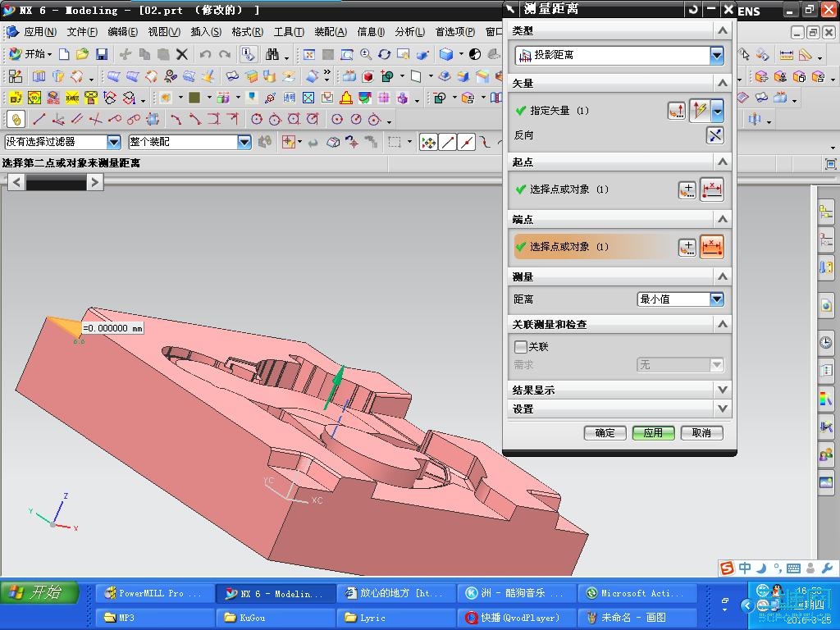Open PowerMILL Pro in the taskbar
Viewport: 840px width, 630px height.
pyautogui.click(x=155, y=593)
